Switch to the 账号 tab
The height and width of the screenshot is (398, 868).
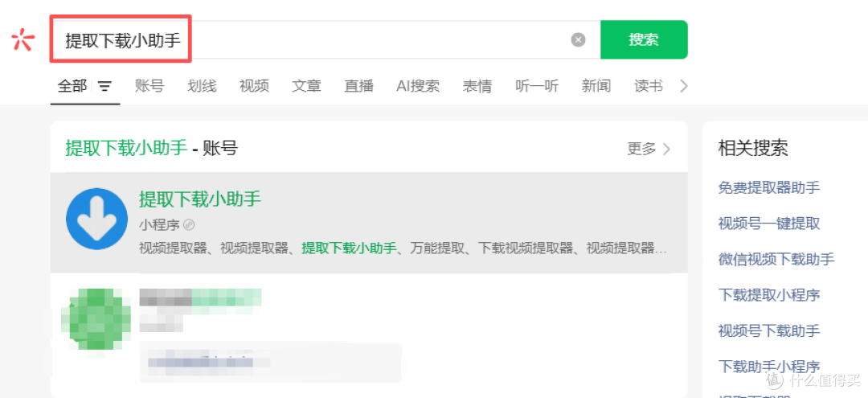pos(149,86)
